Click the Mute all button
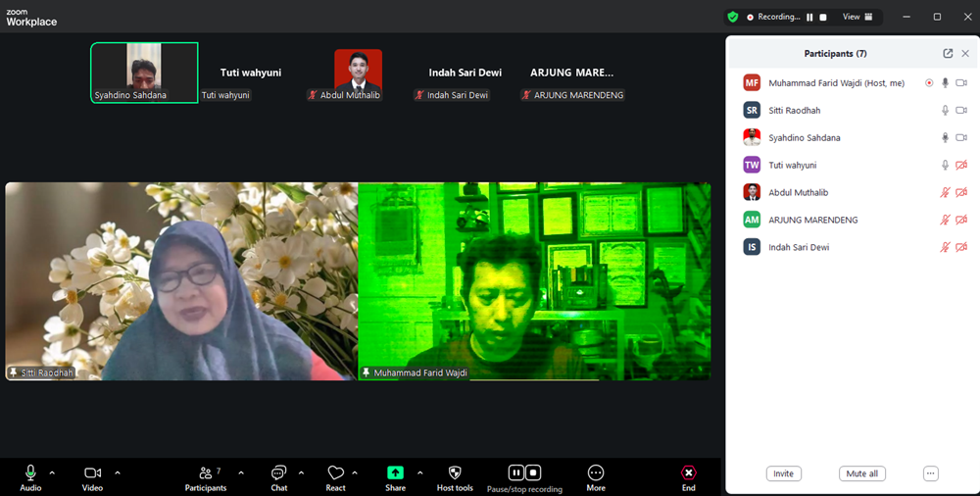Viewport: 980px width, 496px height. coord(861,473)
